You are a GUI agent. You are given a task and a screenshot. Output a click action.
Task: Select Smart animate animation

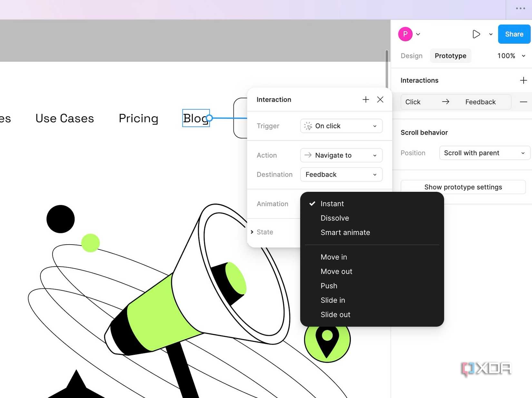coord(345,232)
